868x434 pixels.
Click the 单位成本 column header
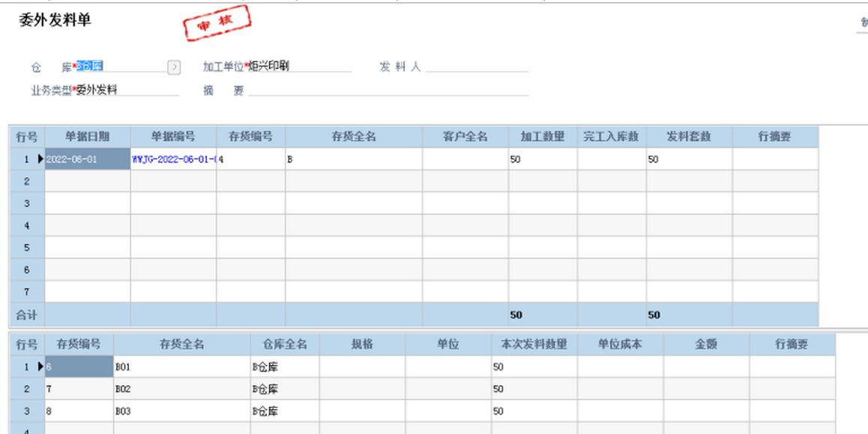pos(620,345)
